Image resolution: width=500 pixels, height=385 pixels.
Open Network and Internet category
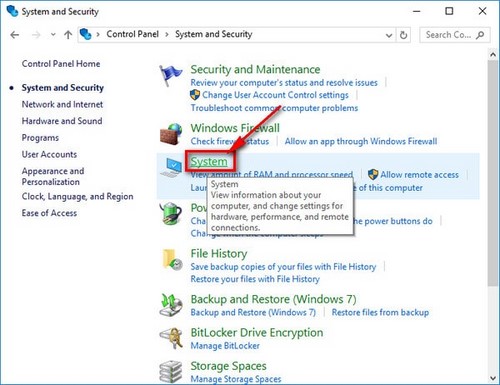[x=62, y=104]
